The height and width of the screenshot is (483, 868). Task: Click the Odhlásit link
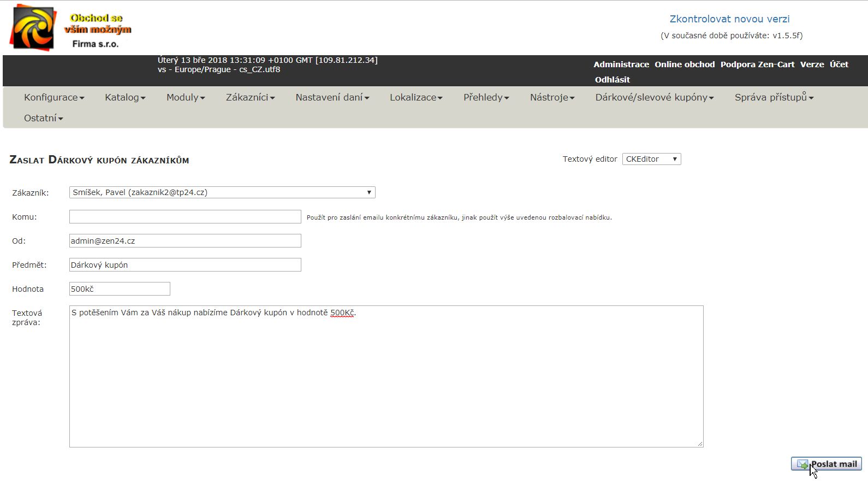(x=612, y=80)
